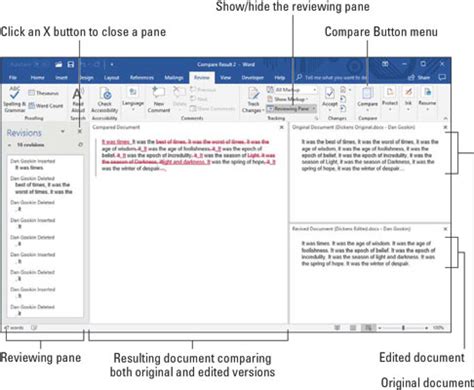Image resolution: width=474 pixels, height=390 pixels.
Task: Switch to the Insert tab
Action: pos(61,77)
